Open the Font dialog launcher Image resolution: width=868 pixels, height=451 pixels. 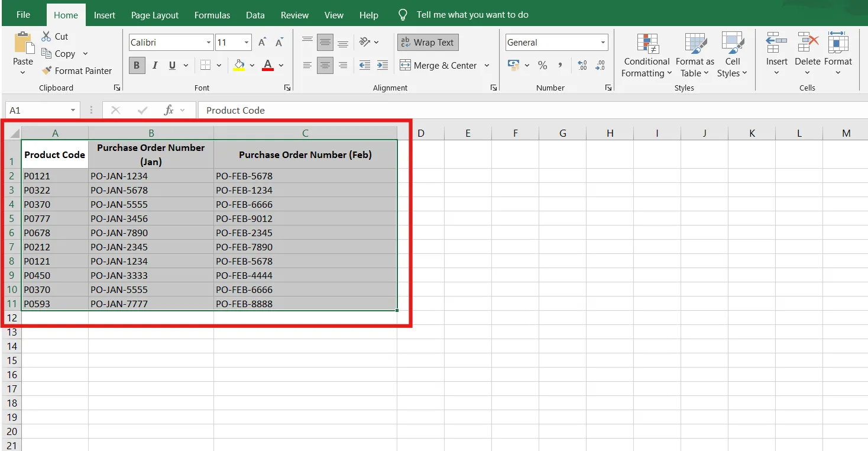point(287,88)
